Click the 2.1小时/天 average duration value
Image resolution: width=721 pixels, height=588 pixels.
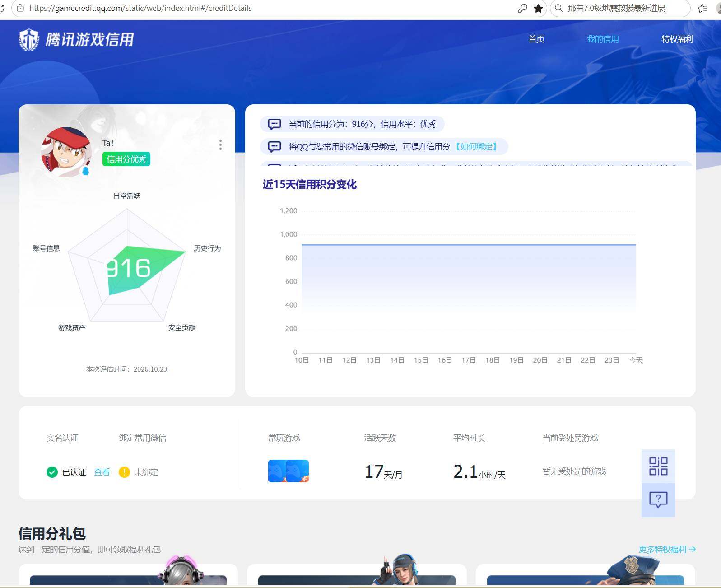coord(479,471)
